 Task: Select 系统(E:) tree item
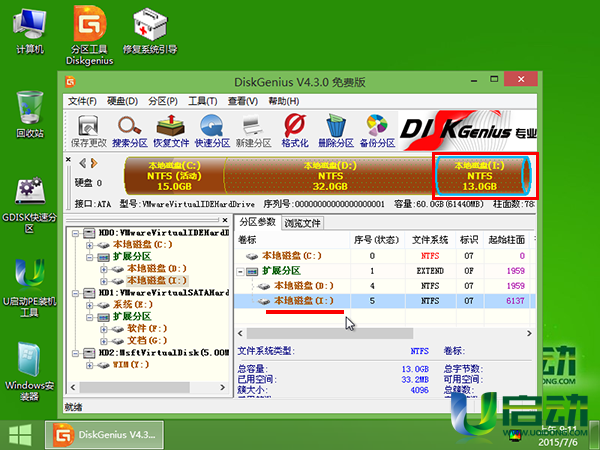pyautogui.click(x=133, y=305)
